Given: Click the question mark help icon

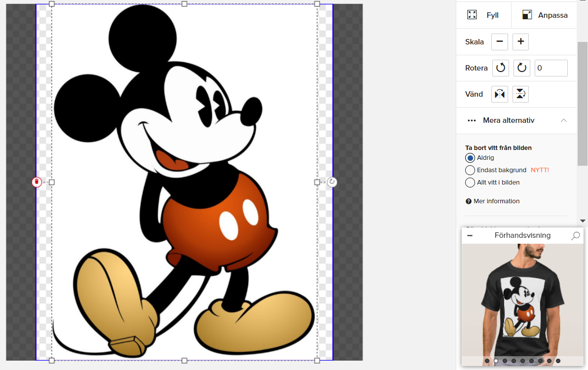Looking at the screenshot, I should click(468, 201).
